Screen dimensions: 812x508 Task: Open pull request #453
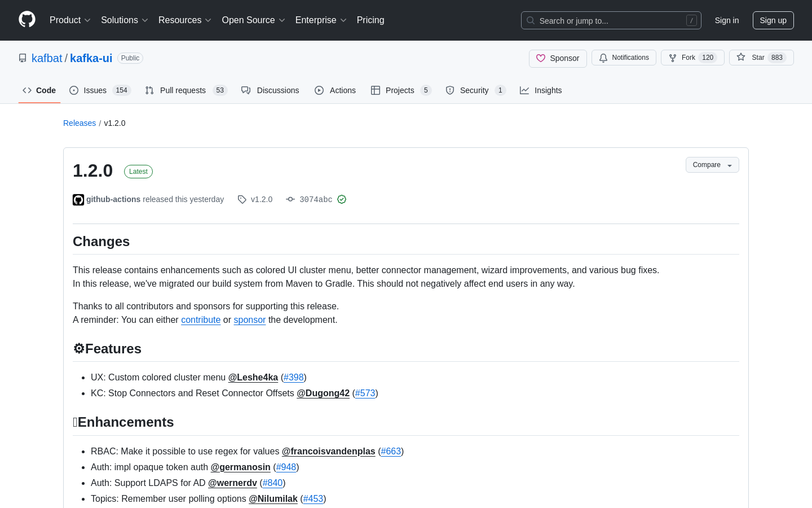click(314, 498)
